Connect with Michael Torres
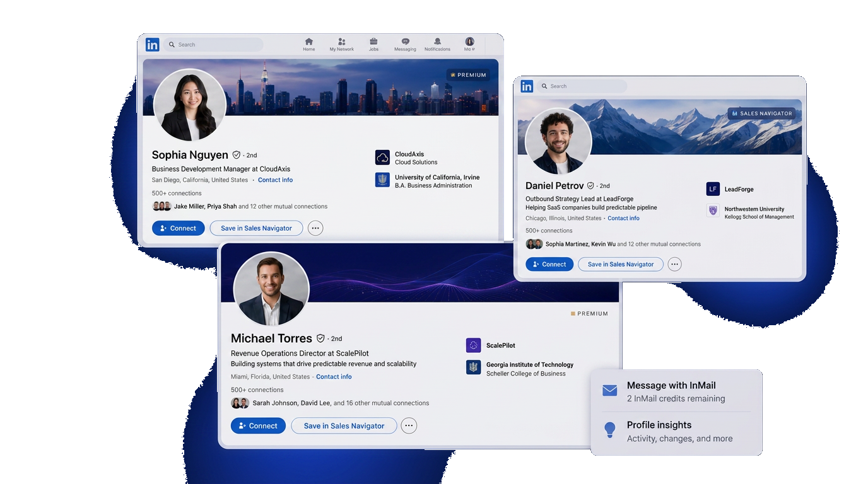868x484 pixels. click(258, 425)
